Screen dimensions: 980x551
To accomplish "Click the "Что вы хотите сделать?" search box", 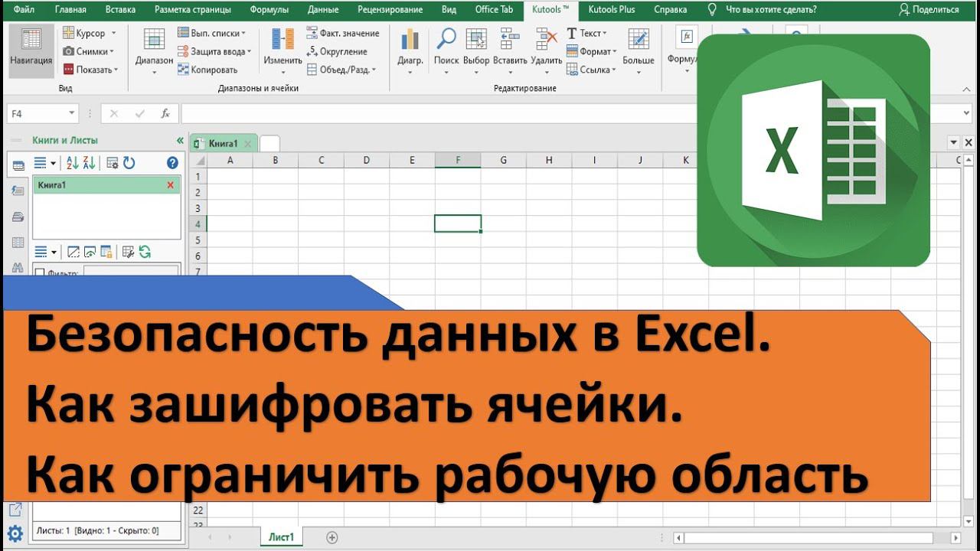I will tap(770, 10).
